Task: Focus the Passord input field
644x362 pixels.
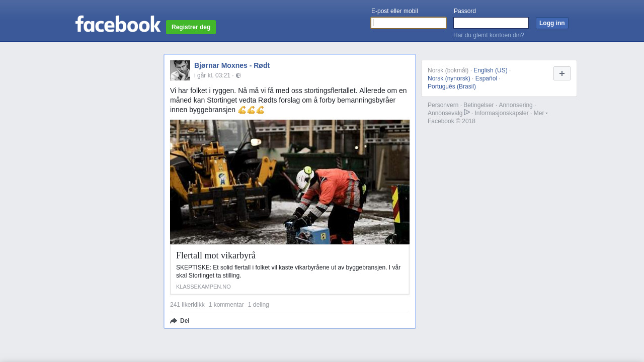Action: point(491,23)
